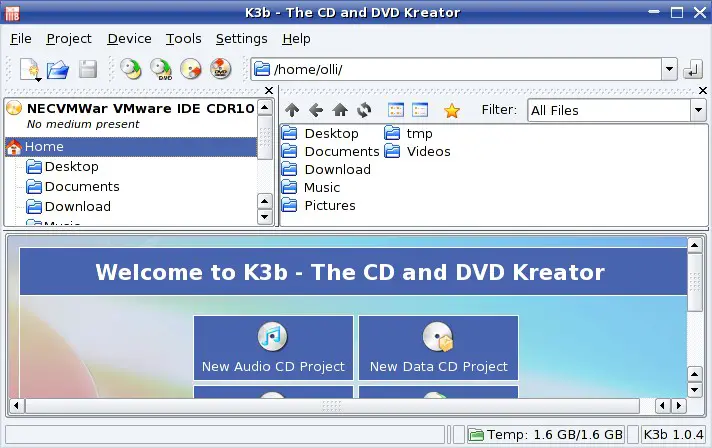Screen dimensions: 712x448
Task: Start a New Audio CD Project
Action: [x=273, y=348]
